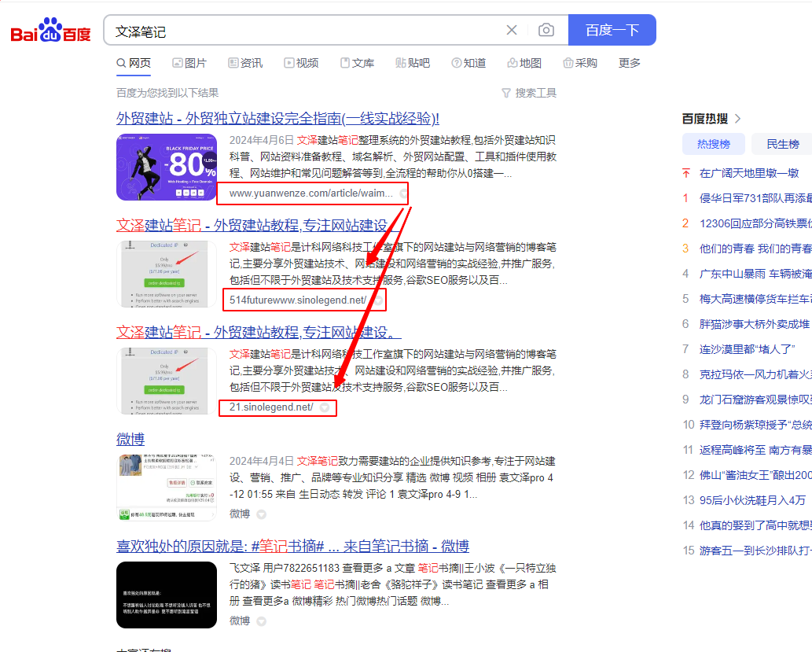This screenshot has height=652, width=812.
Task: Open hot search 广东中山暴雨 车辆被淹
Action: point(755,274)
